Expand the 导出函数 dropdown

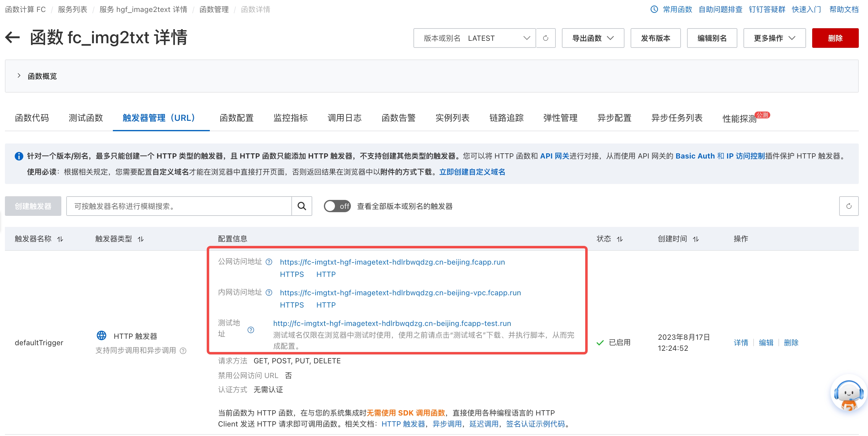(593, 38)
